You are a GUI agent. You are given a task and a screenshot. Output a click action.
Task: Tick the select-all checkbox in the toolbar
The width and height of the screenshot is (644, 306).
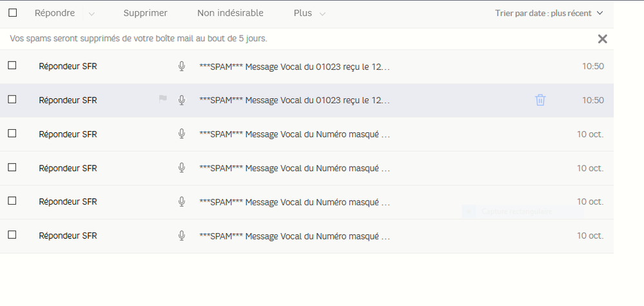click(12, 13)
